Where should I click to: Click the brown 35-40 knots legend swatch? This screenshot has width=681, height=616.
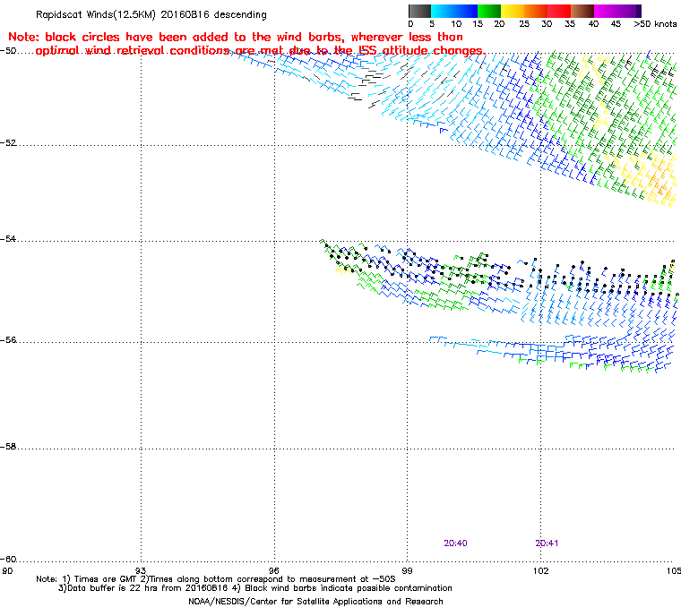(582, 11)
